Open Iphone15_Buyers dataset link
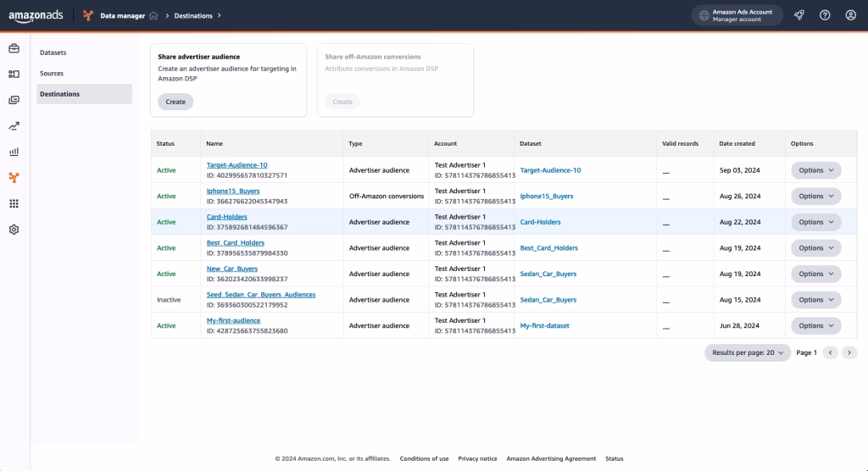 (x=547, y=197)
